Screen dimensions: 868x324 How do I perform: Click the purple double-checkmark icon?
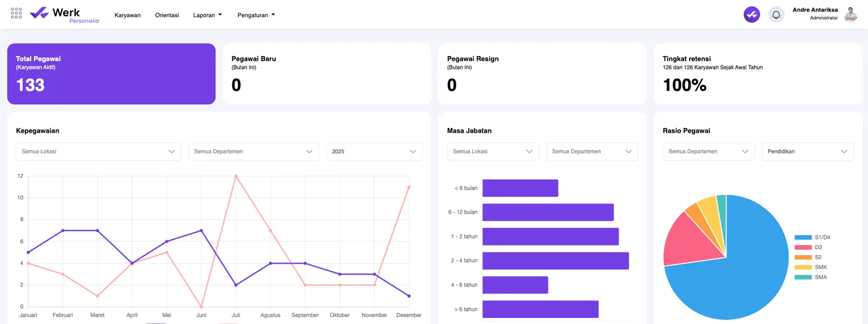[751, 15]
